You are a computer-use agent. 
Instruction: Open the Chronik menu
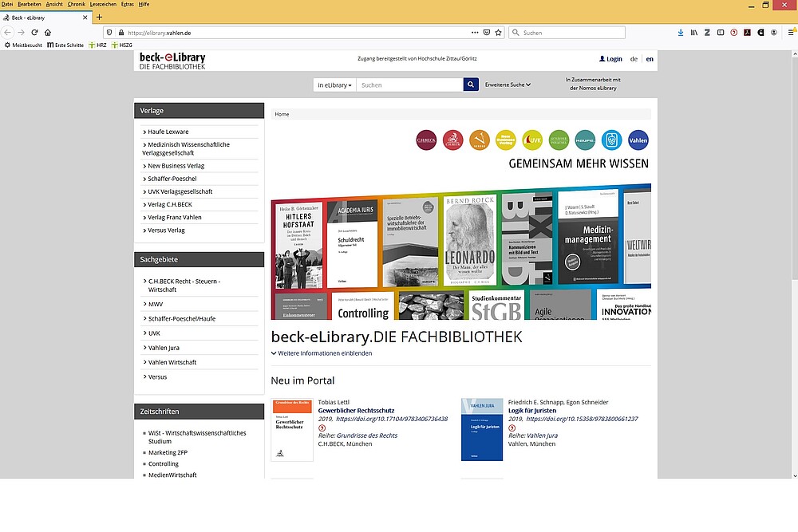coord(77,4)
